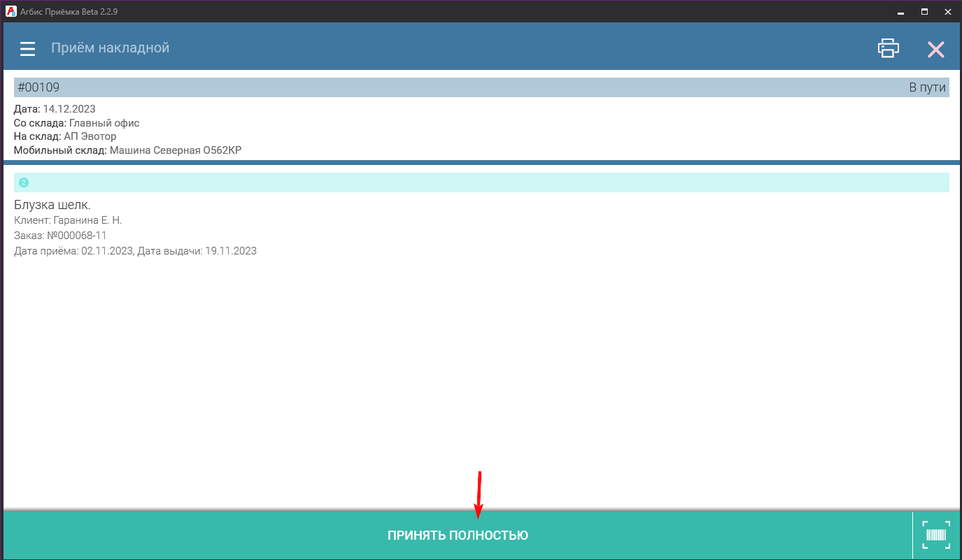This screenshot has height=560, width=962.
Task: Maximize the Агбис Приёмка window
Action: click(924, 11)
